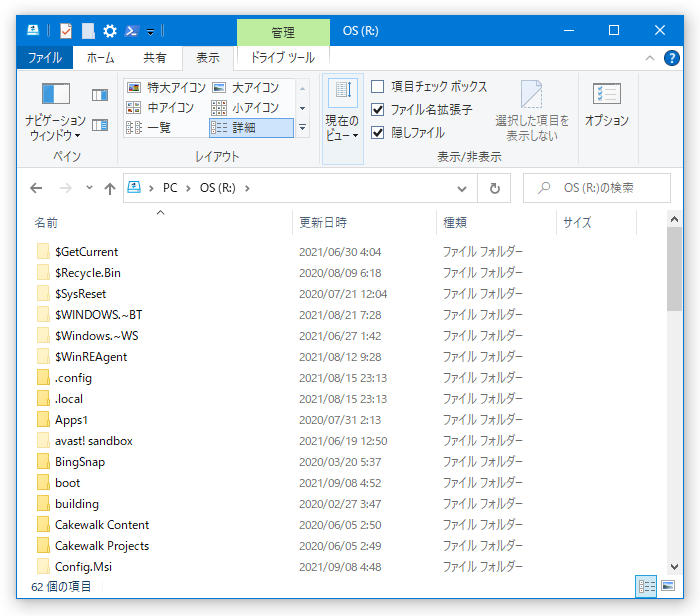Click the gear quick access icon
Screen dimensions: 700x616
point(110,31)
